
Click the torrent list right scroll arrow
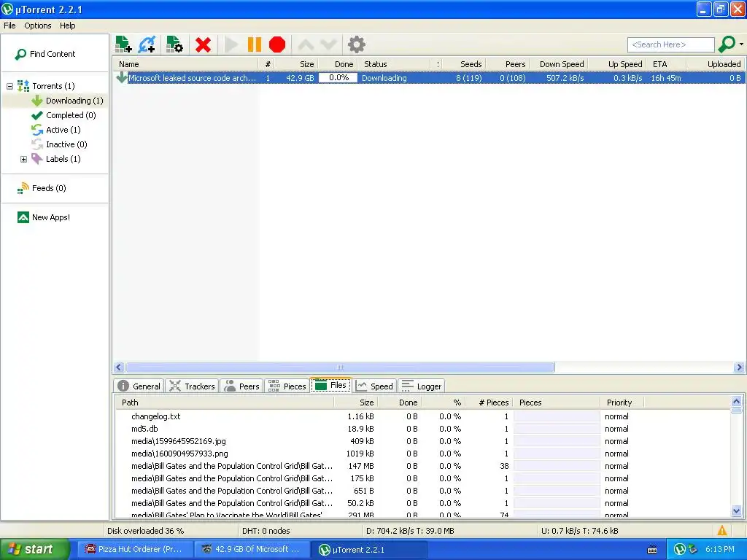(x=740, y=367)
